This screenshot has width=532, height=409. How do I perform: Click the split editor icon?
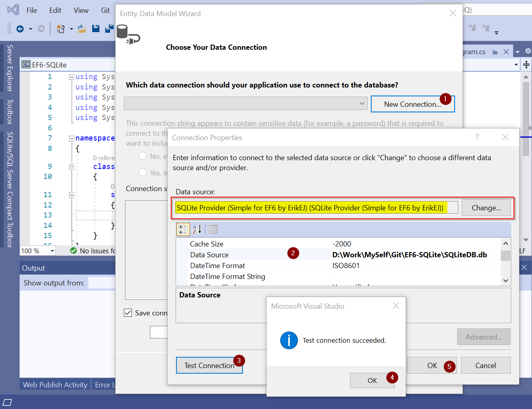point(526,65)
